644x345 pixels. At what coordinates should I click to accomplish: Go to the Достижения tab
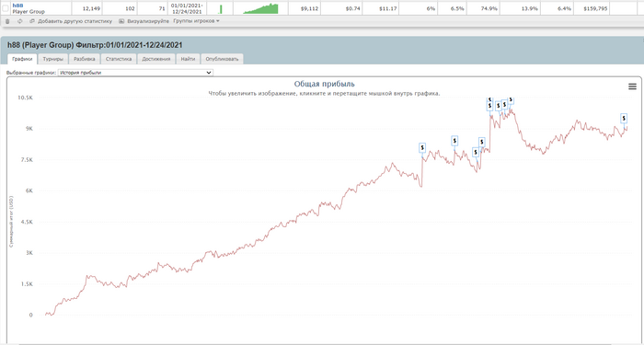point(156,59)
